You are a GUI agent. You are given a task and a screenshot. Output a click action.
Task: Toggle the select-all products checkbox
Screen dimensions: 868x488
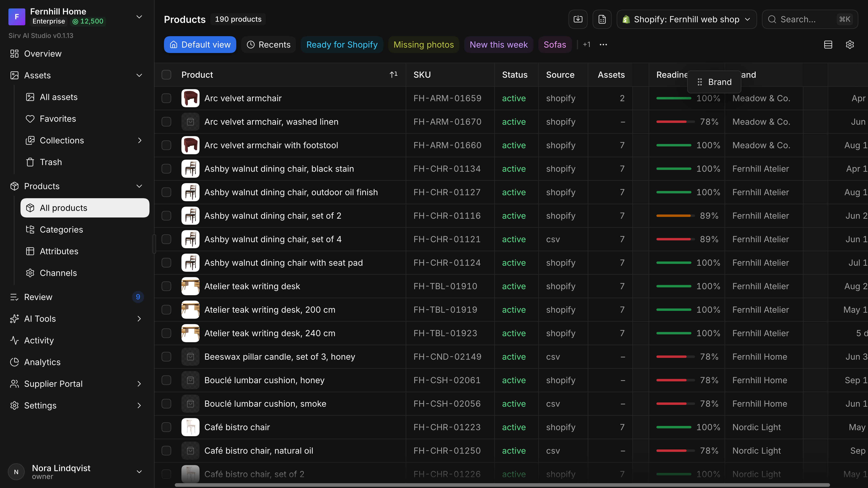pos(166,75)
